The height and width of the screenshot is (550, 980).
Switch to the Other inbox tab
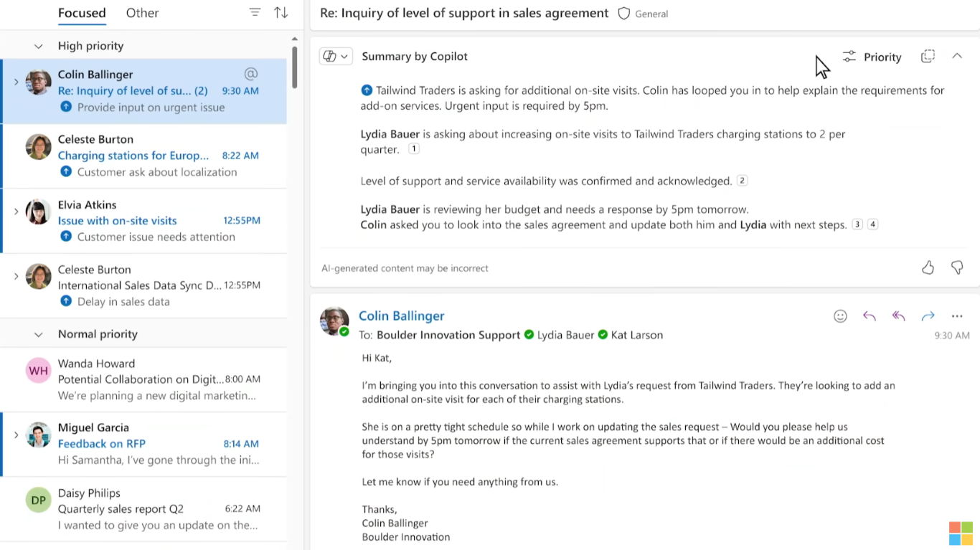(x=141, y=12)
